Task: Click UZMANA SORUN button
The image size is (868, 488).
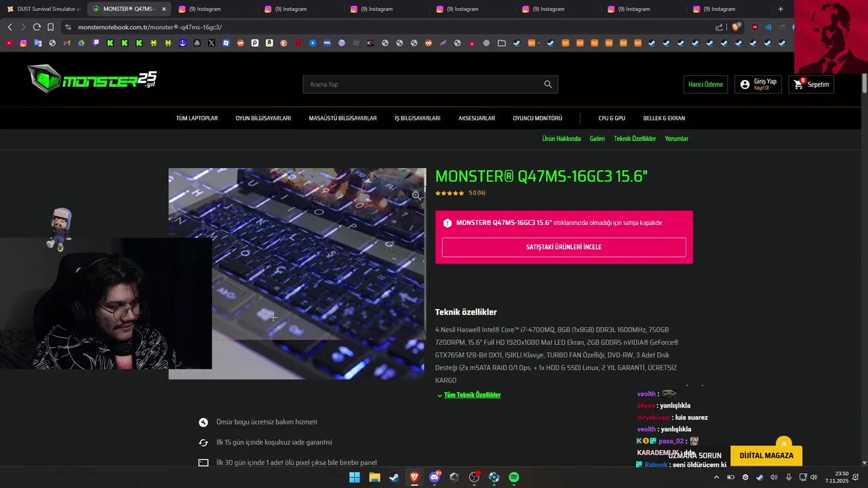Action: click(695, 455)
